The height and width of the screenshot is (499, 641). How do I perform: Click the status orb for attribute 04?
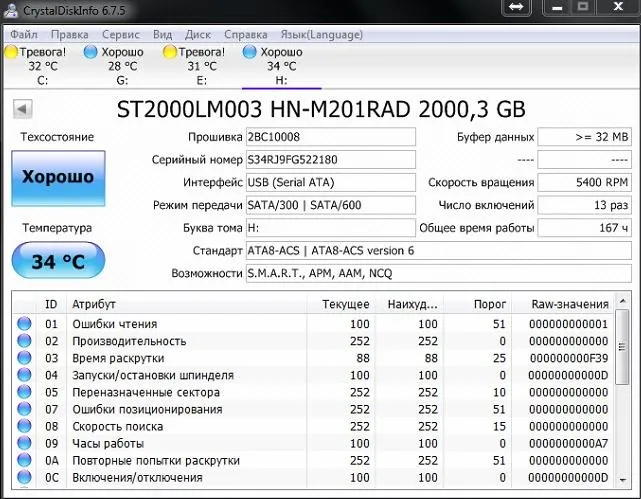point(25,375)
